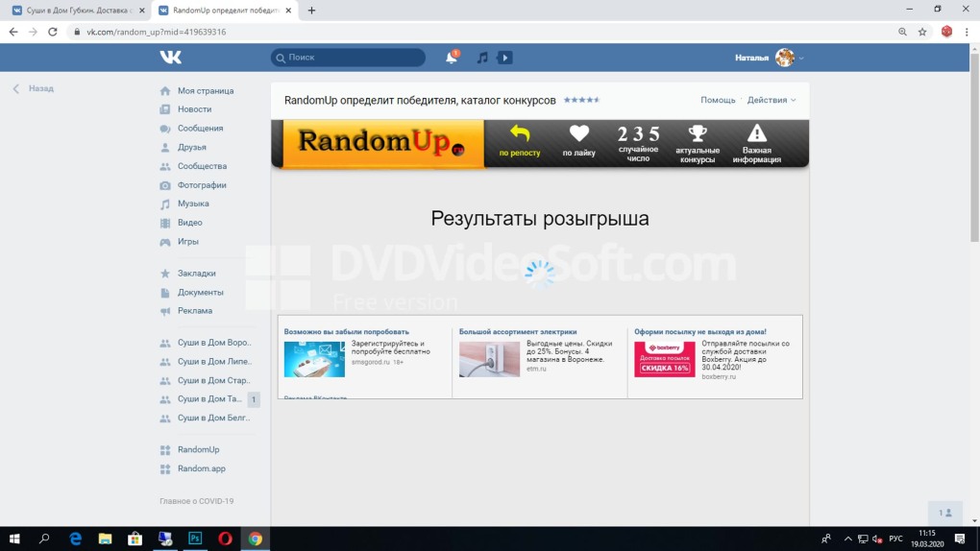Open Суши в Дом Стар.. community
The width and height of the screenshot is (980, 551).
[213, 380]
